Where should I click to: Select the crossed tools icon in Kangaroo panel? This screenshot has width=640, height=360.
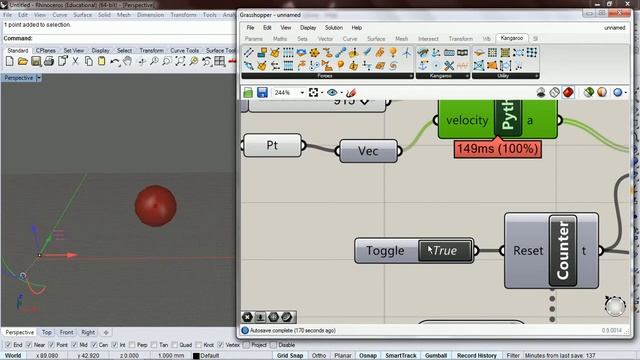(x=449, y=65)
